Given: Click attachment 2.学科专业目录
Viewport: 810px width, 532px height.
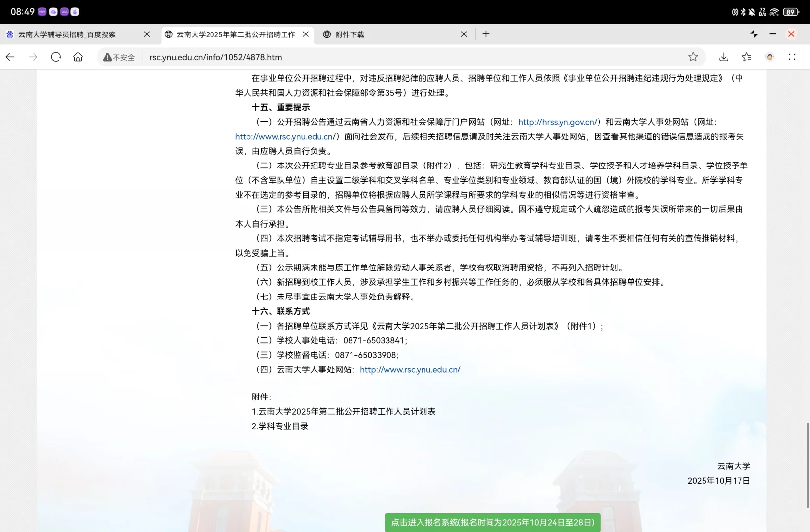Looking at the screenshot, I should point(280,426).
